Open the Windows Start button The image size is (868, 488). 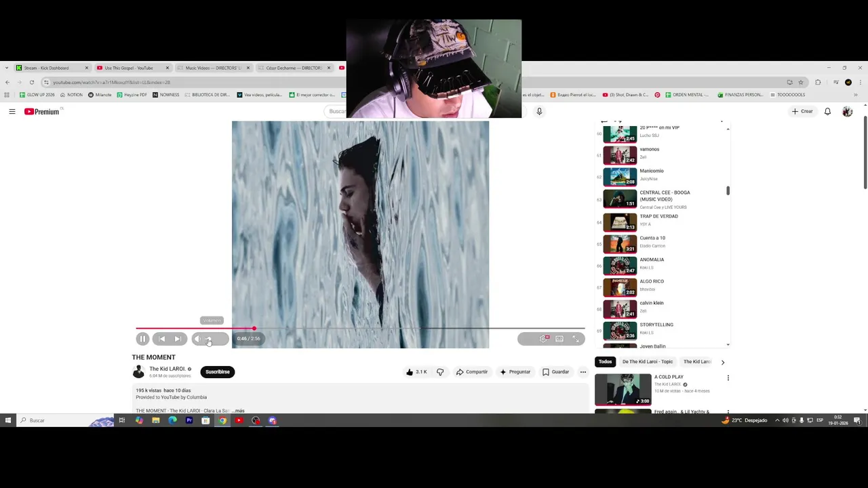(7, 420)
